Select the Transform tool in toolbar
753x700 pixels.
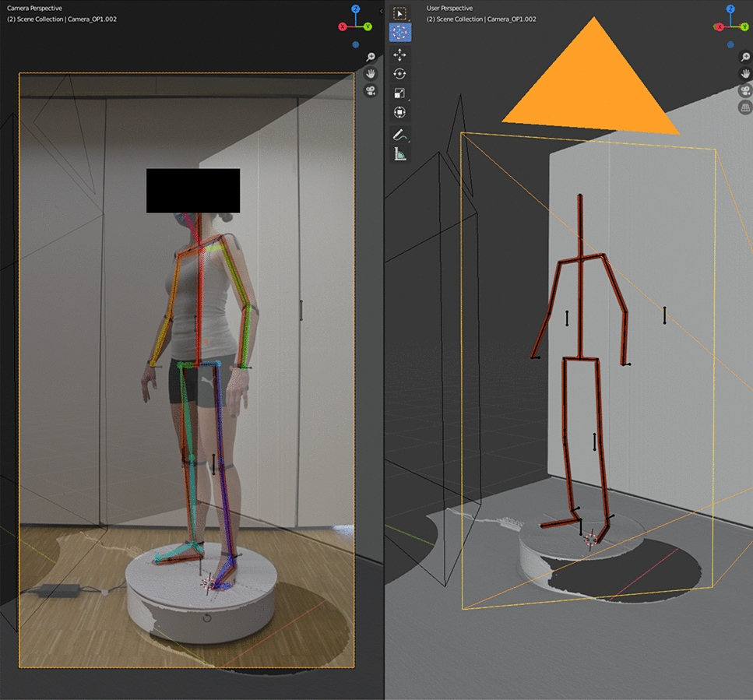click(399, 113)
